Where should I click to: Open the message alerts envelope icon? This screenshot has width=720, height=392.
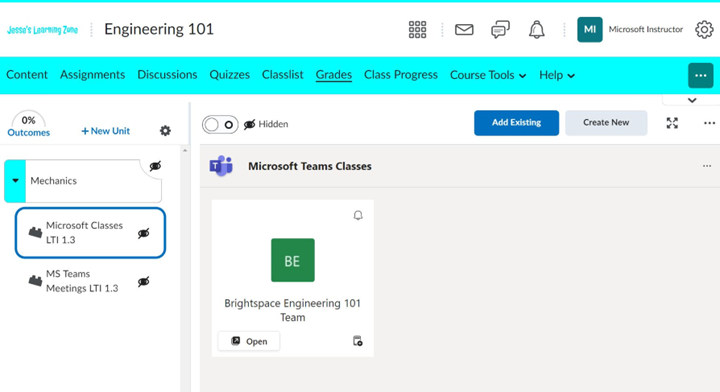[464, 29]
